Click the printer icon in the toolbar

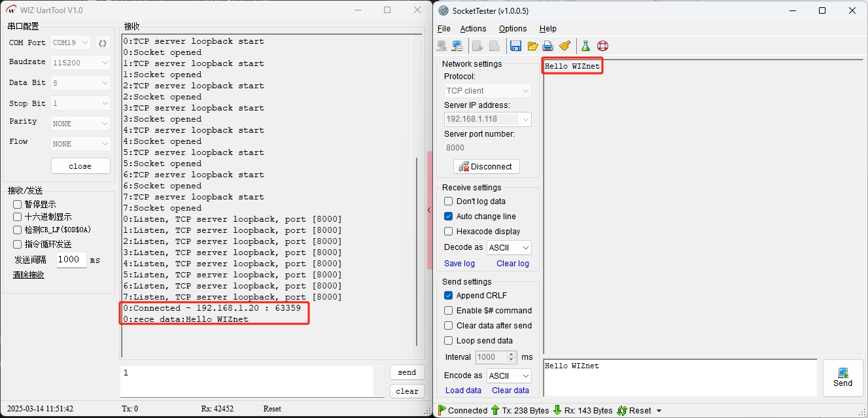coord(548,46)
